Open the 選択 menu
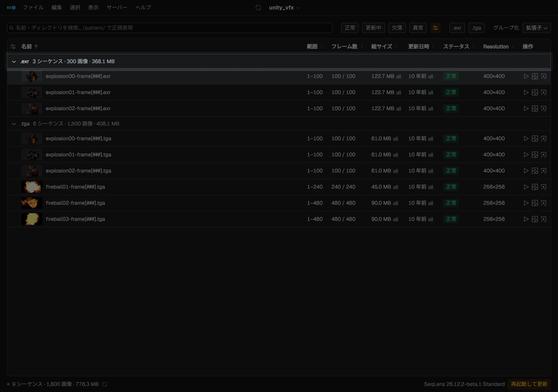The image size is (558, 392). point(75,8)
